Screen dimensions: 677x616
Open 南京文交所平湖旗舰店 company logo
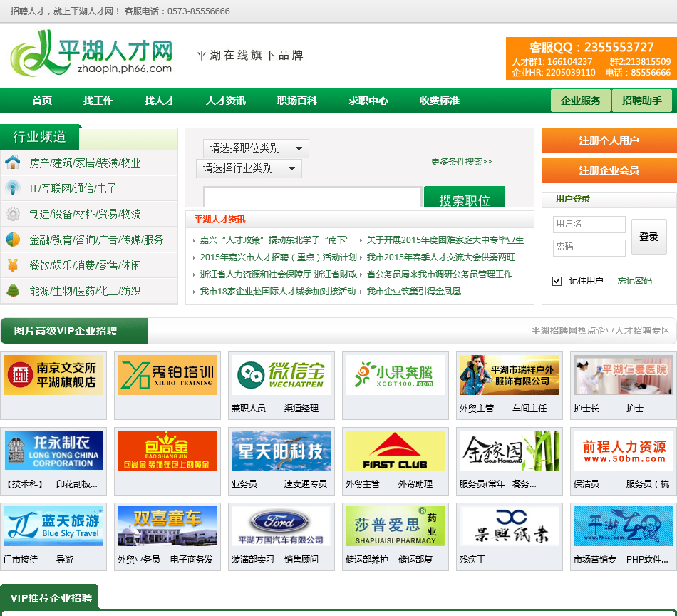point(53,375)
